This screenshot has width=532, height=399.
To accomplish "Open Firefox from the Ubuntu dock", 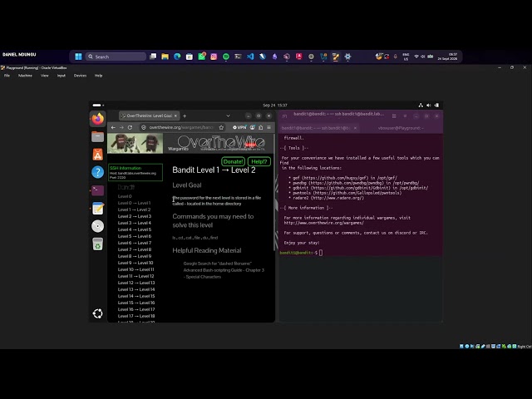I will tap(98, 119).
